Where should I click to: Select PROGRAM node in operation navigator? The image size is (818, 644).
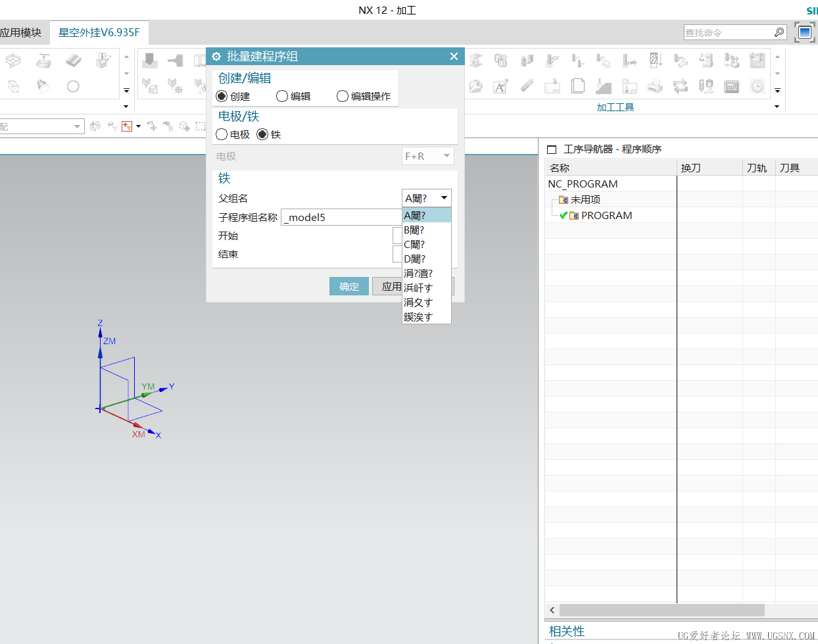606,216
